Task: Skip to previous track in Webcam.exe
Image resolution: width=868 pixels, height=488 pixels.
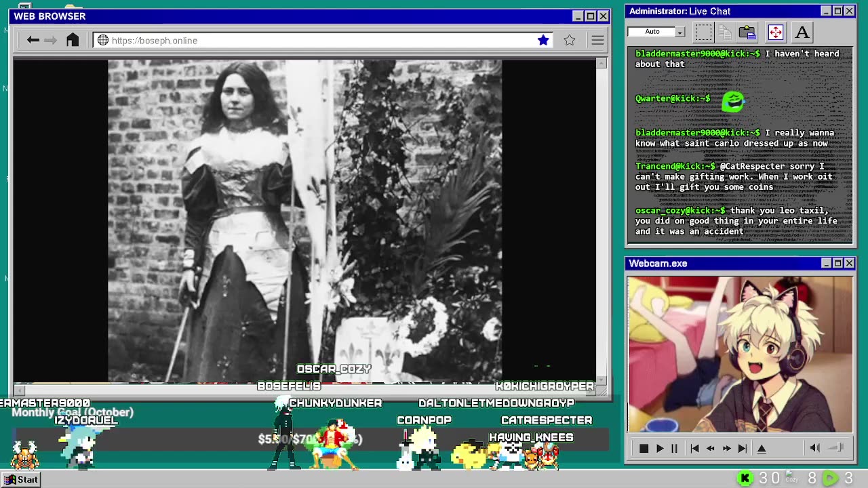Action: tap(694, 448)
